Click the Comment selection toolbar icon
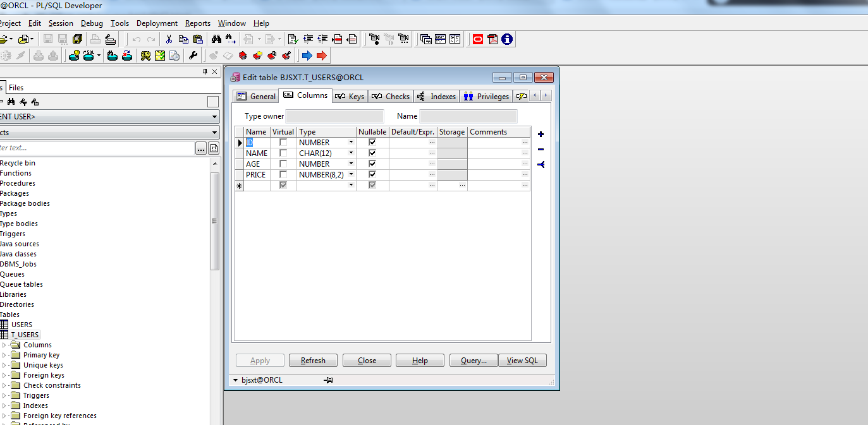 [x=337, y=39]
